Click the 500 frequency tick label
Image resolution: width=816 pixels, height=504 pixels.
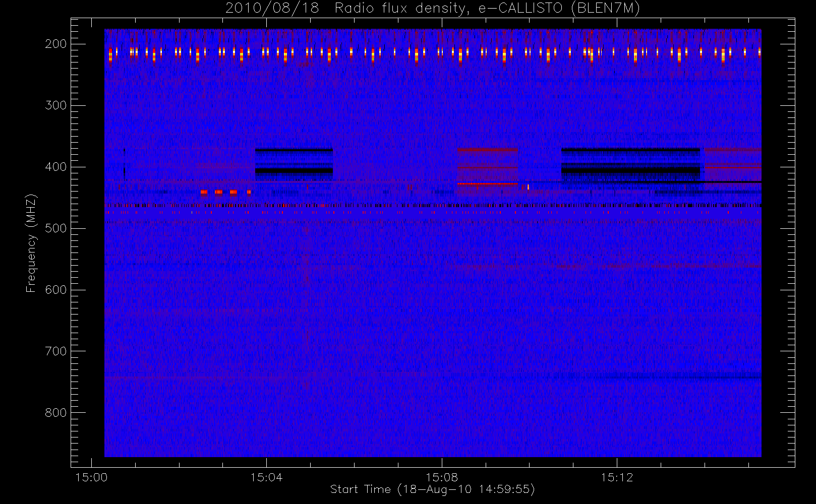click(56, 228)
